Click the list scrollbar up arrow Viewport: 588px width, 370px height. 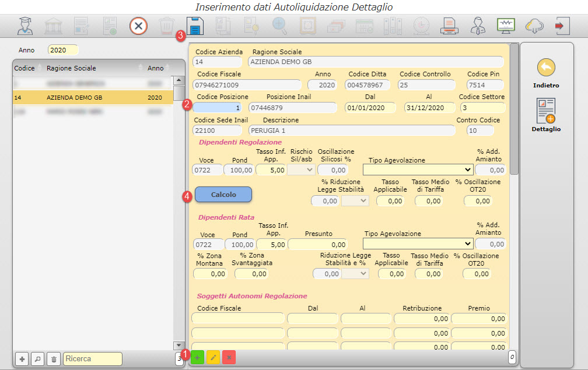pos(179,80)
